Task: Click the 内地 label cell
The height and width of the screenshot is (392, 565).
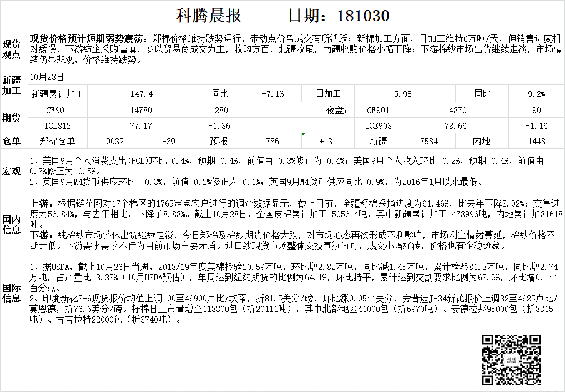Action: [x=481, y=141]
